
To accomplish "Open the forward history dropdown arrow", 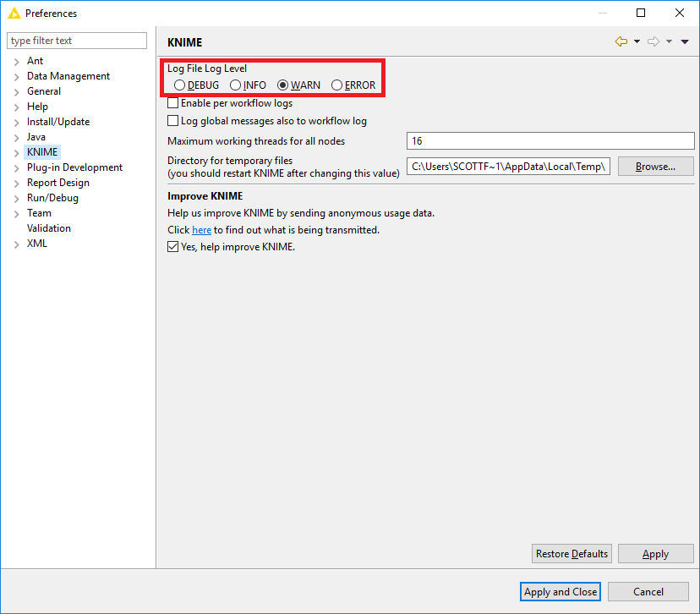I will coord(669,41).
